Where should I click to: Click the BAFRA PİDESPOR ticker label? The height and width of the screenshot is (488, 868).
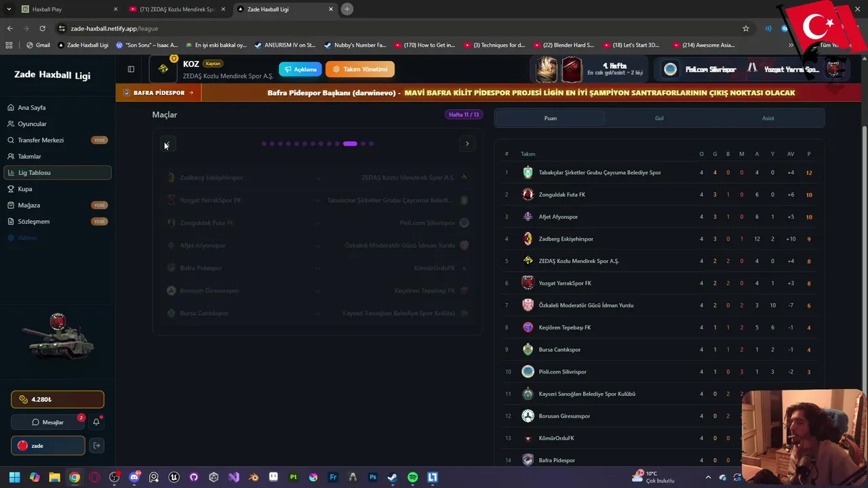tap(159, 93)
